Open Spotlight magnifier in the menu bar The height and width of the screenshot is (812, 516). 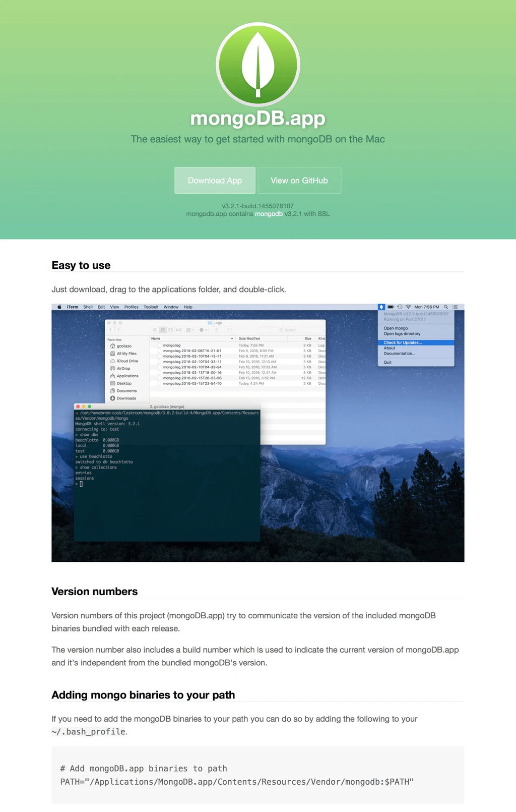point(446,307)
